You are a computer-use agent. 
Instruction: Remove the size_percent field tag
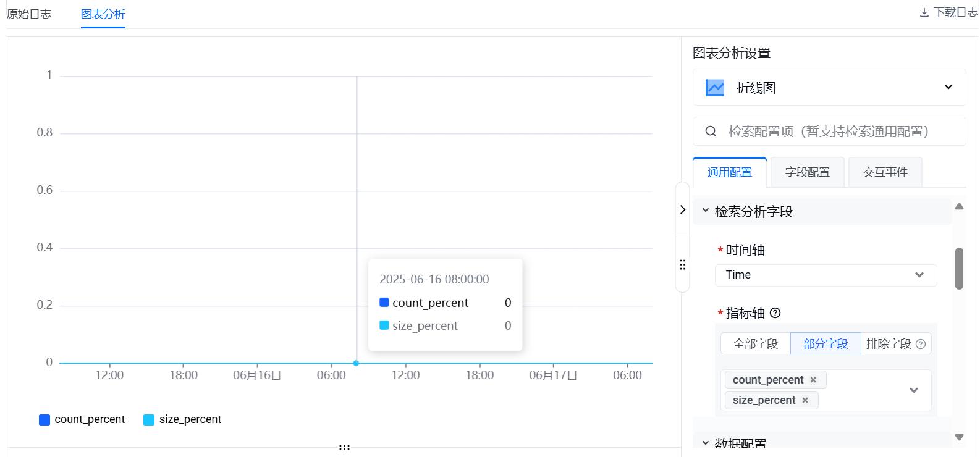pyautogui.click(x=805, y=400)
